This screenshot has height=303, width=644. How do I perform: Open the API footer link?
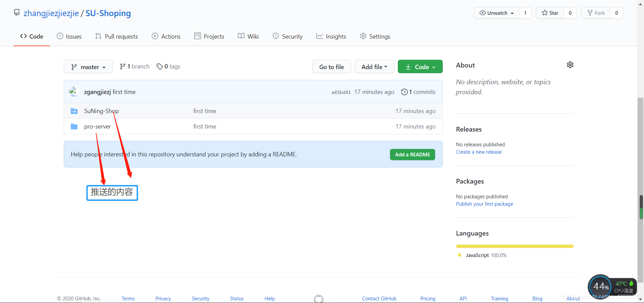point(463,299)
